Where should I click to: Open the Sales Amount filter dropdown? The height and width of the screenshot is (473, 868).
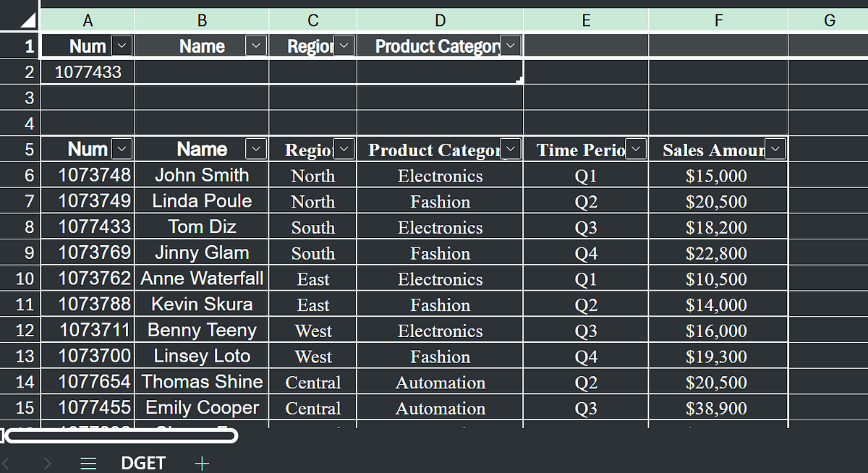tap(775, 149)
